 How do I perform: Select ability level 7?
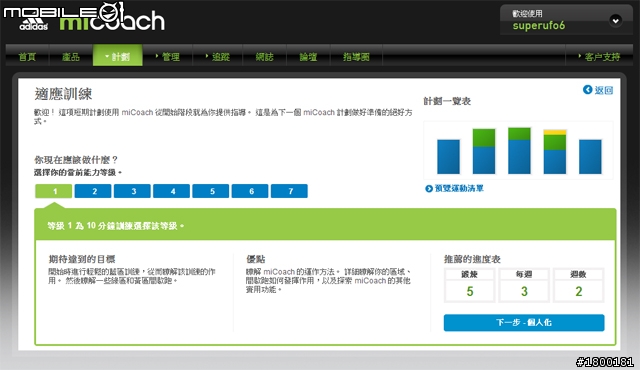pos(289,191)
